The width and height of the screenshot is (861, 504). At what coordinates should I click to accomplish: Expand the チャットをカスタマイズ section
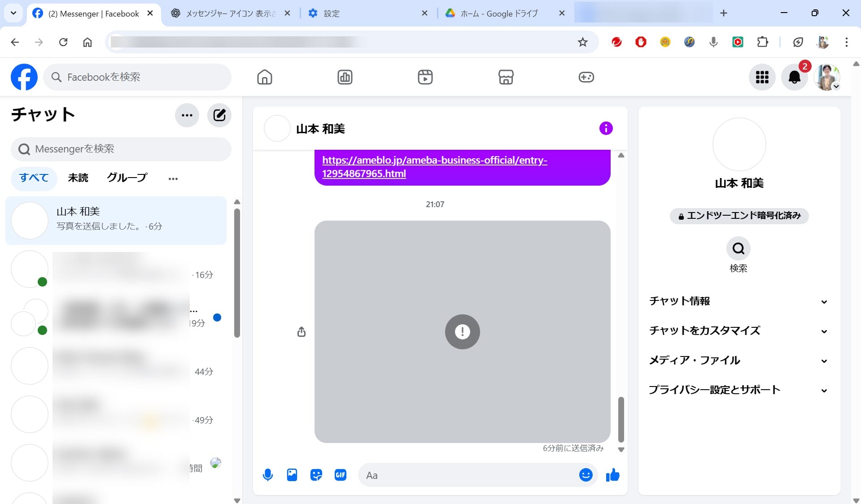point(738,331)
